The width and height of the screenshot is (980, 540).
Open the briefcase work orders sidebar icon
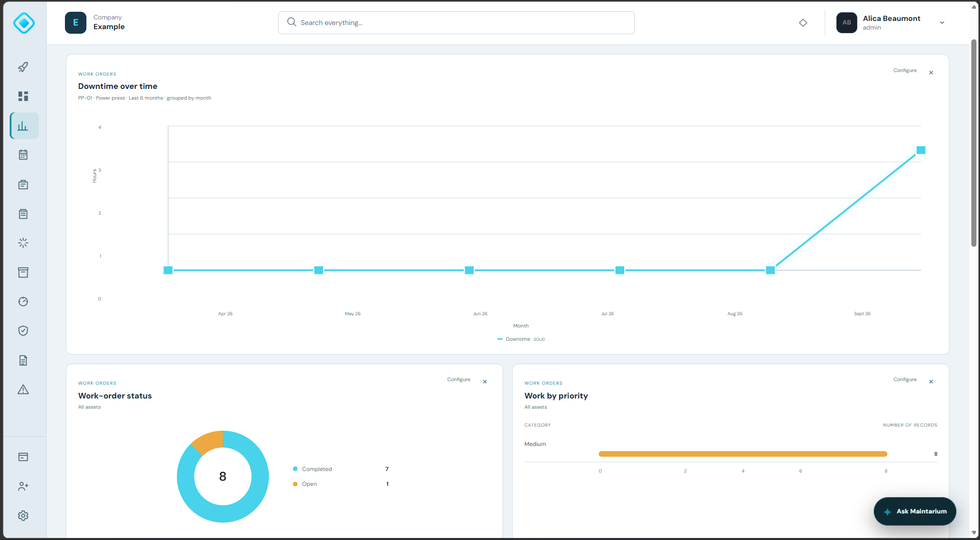click(23, 184)
